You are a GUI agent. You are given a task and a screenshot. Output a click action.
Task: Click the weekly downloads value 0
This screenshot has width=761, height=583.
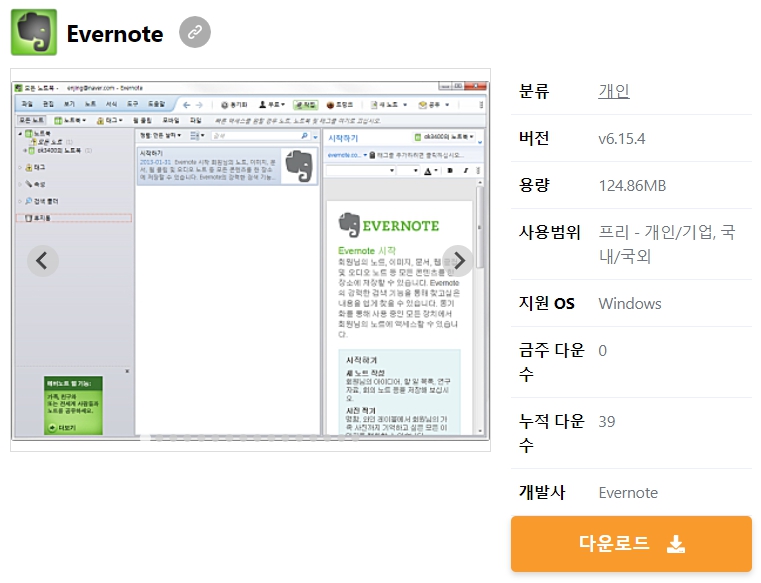tap(602, 350)
